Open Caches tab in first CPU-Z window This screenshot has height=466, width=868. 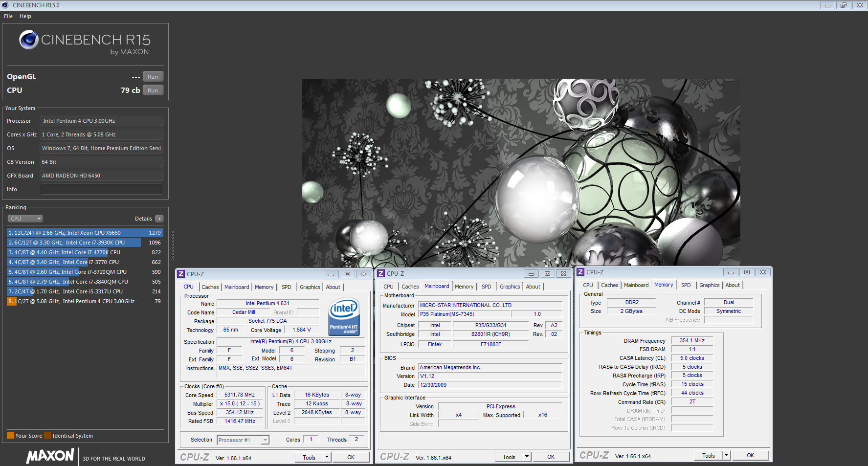pyautogui.click(x=210, y=287)
